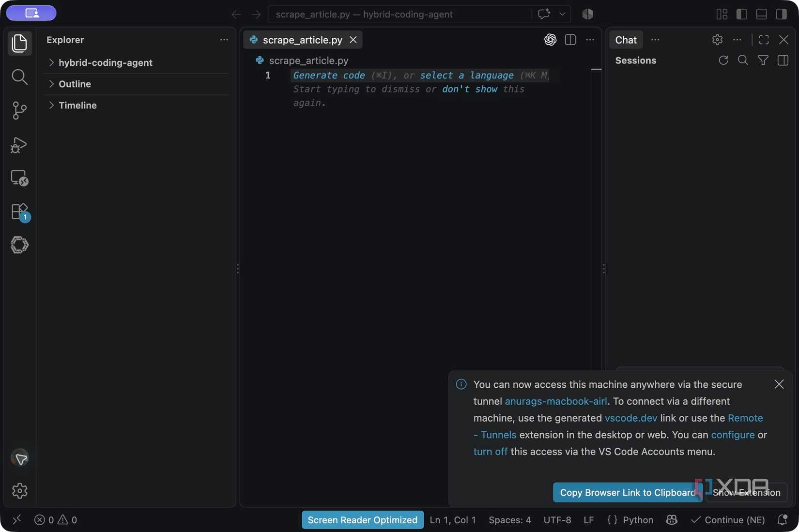Click the turn off link in notification
The image size is (799, 532).
(491, 452)
